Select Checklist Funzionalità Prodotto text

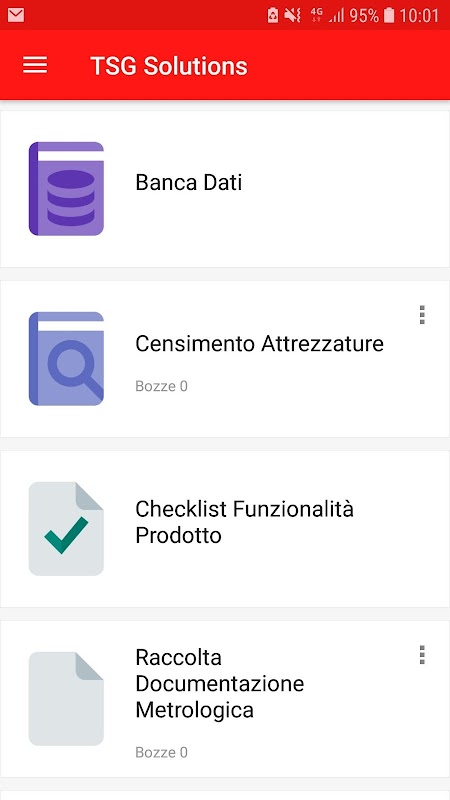pos(244,522)
